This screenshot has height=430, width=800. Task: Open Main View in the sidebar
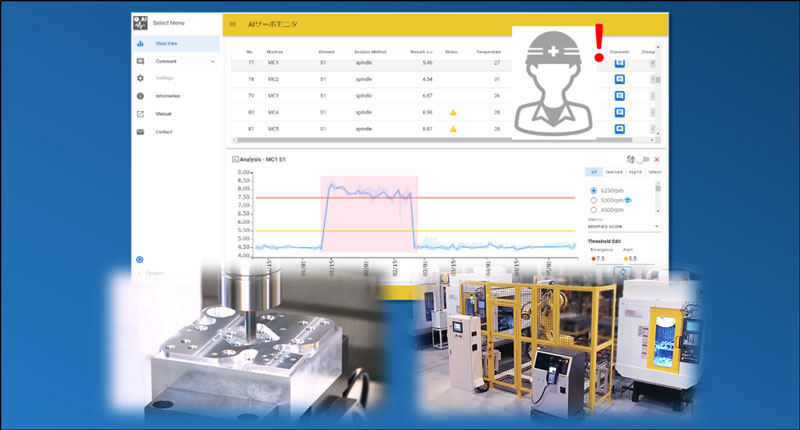coord(177,44)
